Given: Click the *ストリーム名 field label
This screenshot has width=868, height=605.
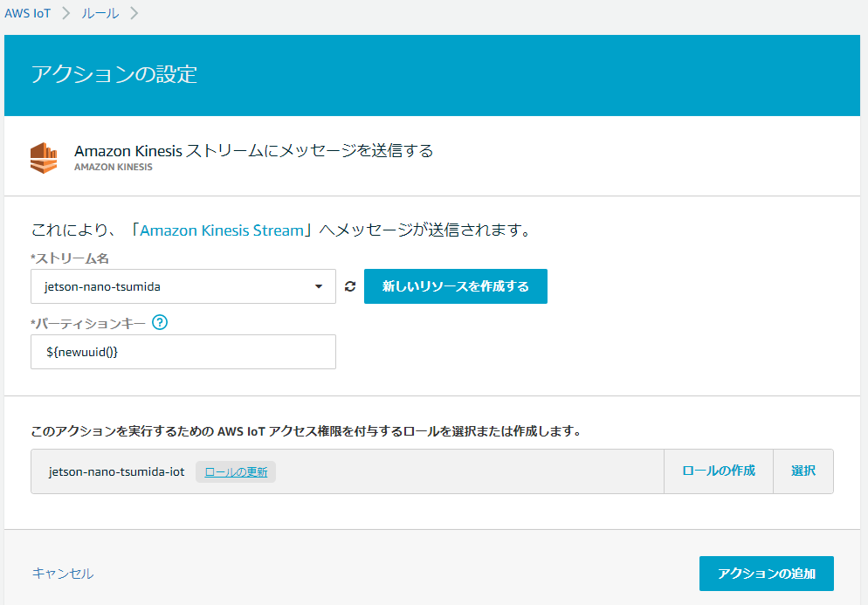Looking at the screenshot, I should click(x=70, y=258).
